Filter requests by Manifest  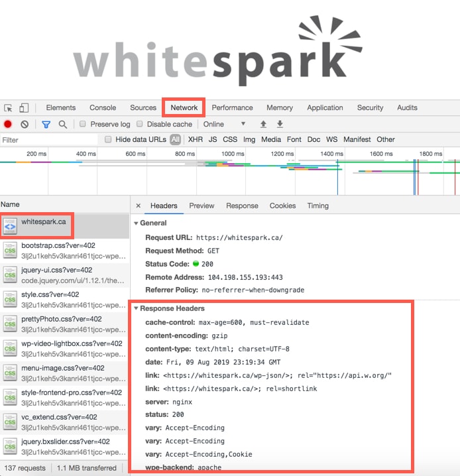coord(357,139)
